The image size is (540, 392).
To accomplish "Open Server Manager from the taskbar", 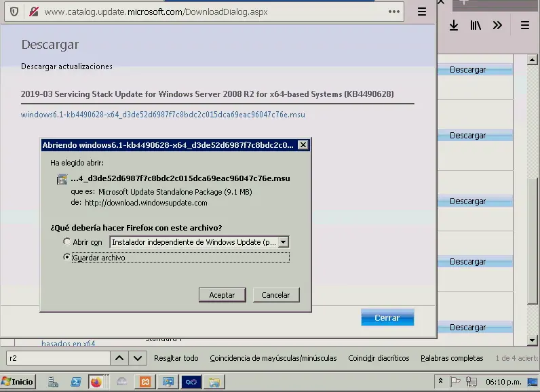I will tap(53, 382).
